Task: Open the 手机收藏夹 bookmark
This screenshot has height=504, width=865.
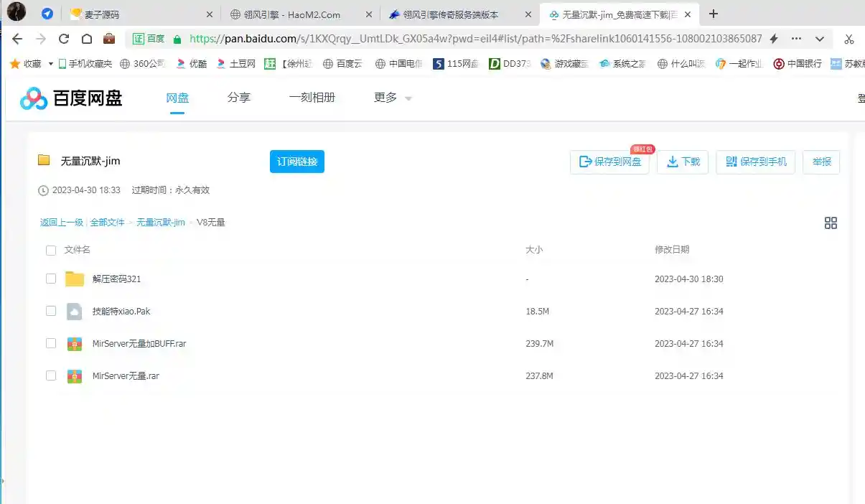Action: [85, 63]
